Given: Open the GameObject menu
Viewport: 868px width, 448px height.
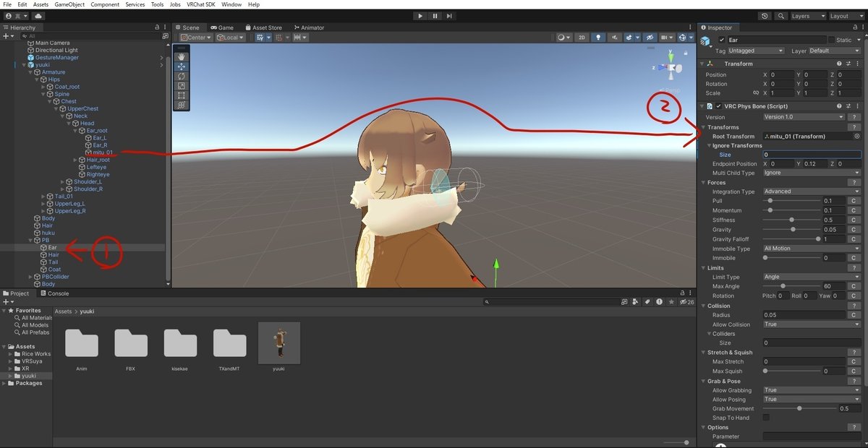Looking at the screenshot, I should tap(69, 4).
